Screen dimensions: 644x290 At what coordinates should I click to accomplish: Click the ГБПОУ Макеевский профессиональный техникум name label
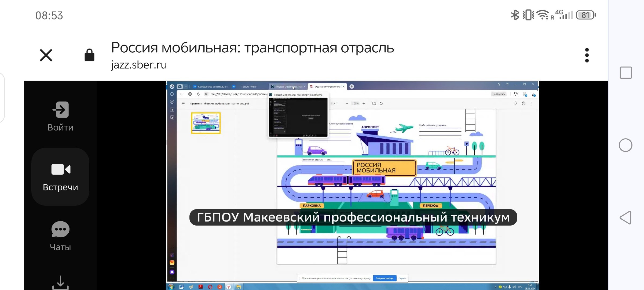coord(353,217)
